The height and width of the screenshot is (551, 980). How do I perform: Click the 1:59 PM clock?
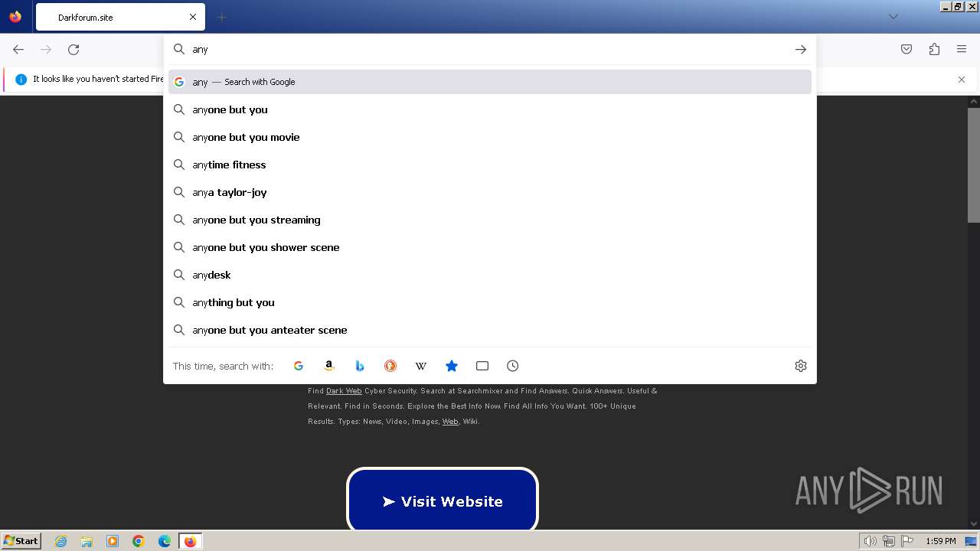[941, 541]
